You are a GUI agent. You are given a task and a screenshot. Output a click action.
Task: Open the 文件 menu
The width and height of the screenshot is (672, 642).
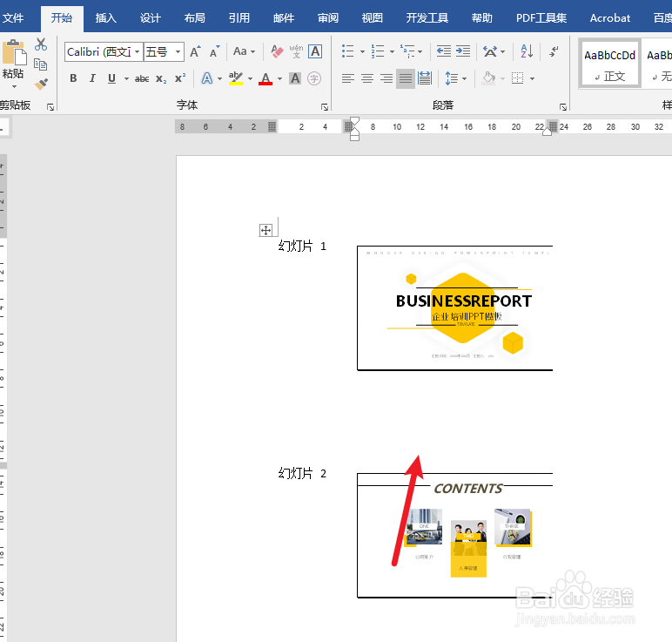13,18
